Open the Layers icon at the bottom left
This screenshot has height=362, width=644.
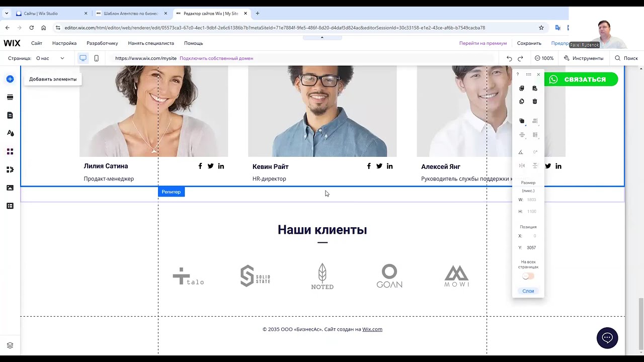click(x=10, y=345)
